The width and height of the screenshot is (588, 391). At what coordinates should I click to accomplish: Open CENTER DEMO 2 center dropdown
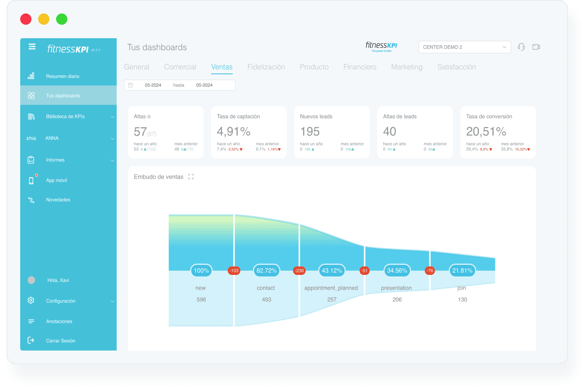point(465,47)
